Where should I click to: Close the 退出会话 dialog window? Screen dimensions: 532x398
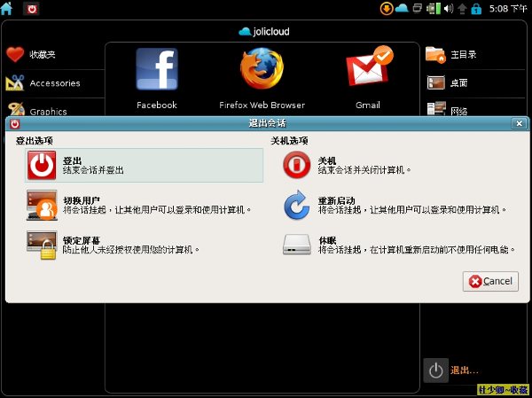(519, 123)
